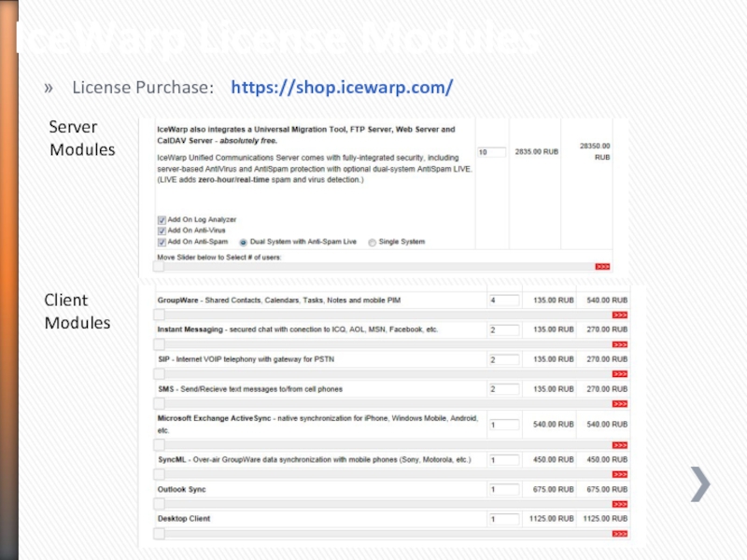Click the GroupWare module name

(177, 301)
